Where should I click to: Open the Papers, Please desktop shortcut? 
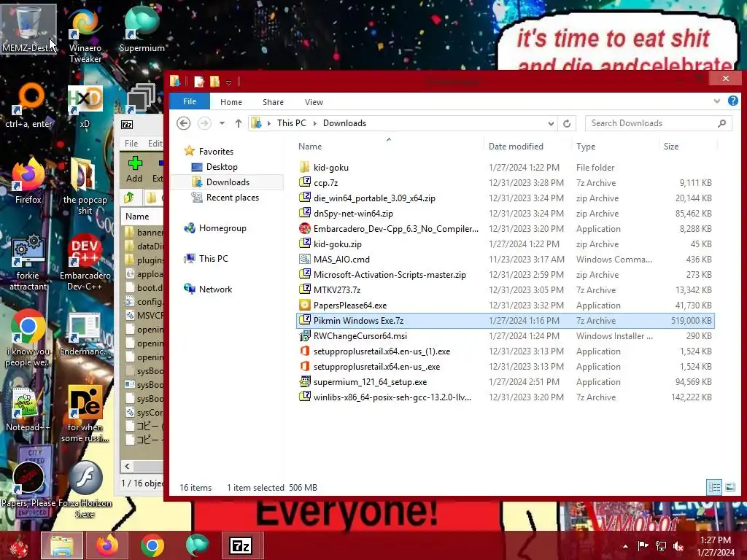pyautogui.click(x=28, y=485)
